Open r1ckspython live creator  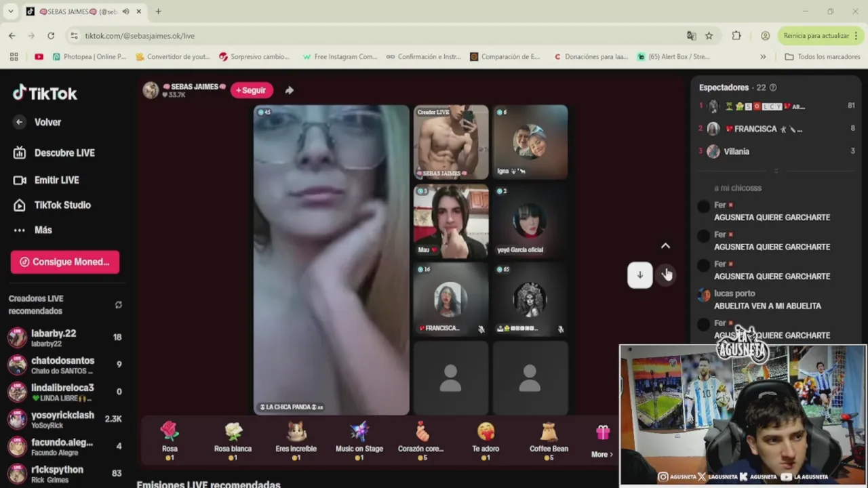pyautogui.click(x=65, y=473)
